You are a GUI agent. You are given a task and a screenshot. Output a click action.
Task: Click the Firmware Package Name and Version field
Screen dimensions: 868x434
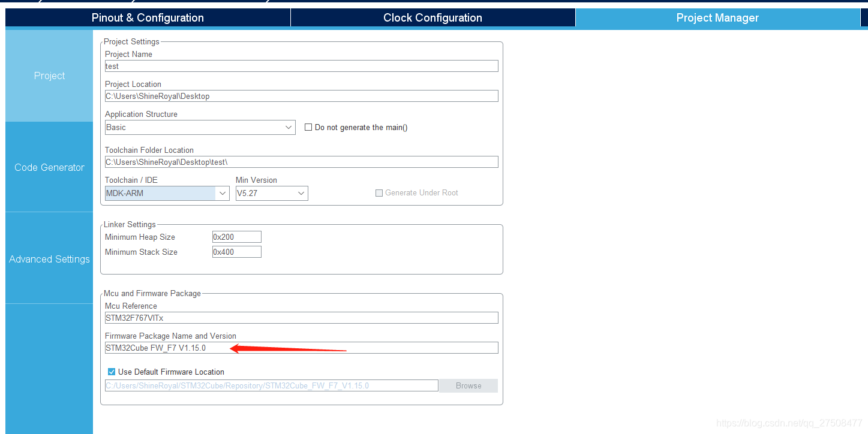click(301, 348)
